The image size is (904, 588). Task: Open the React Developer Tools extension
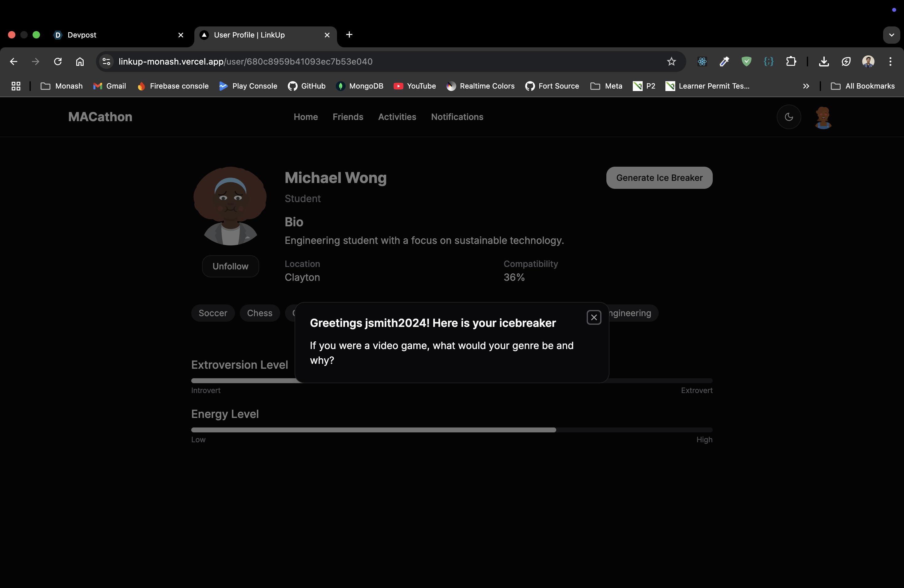tap(702, 62)
